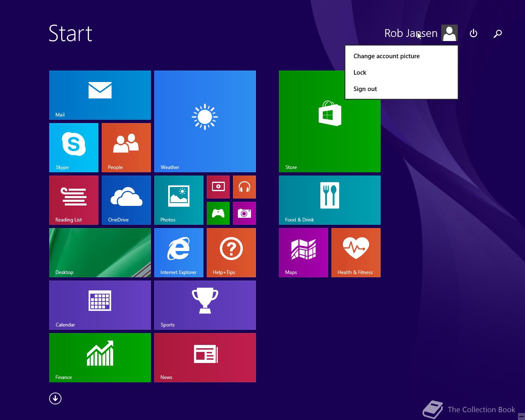Image resolution: width=525 pixels, height=420 pixels.
Task: Click the user account picture avatar
Action: (450, 33)
